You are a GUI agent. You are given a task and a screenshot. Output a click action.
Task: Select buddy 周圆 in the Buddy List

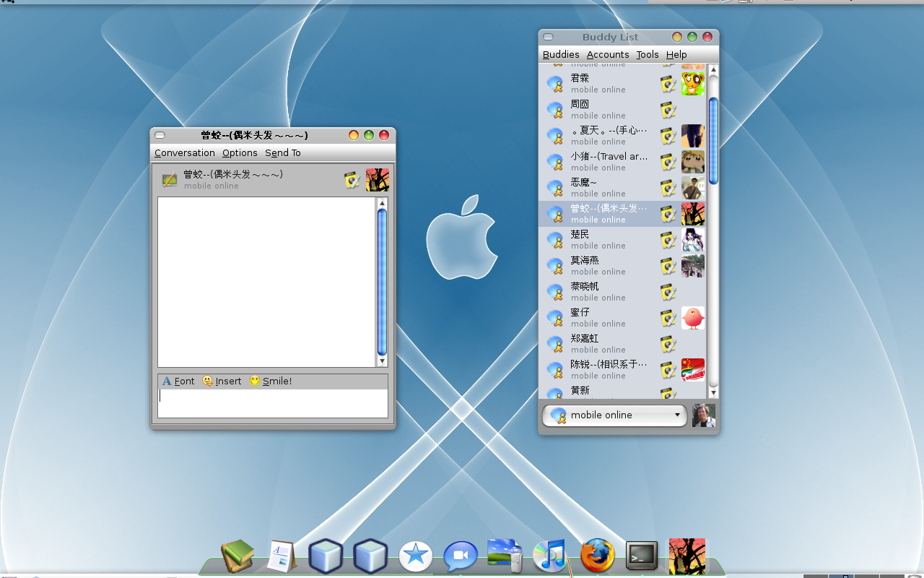point(622,110)
